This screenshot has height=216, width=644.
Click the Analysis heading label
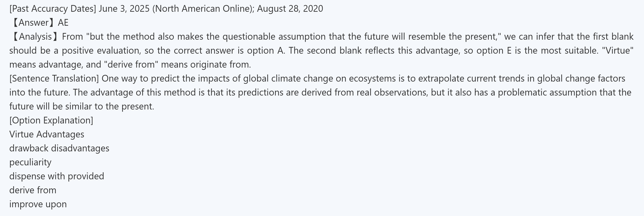tap(35, 37)
